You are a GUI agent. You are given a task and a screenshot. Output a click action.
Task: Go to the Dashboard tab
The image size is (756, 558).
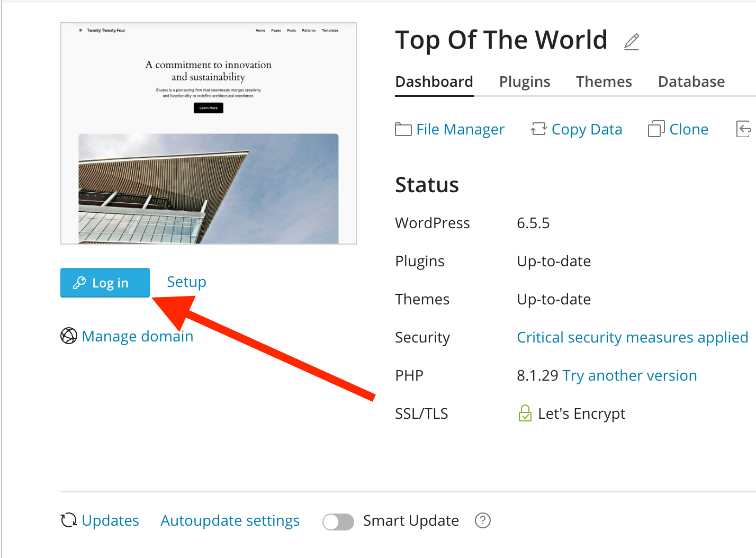[434, 82]
